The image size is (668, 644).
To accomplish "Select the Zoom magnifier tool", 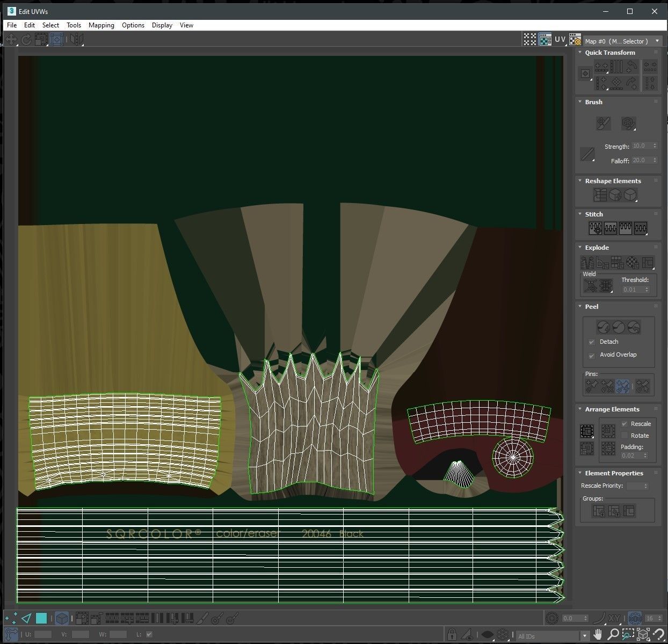I will (x=613, y=635).
